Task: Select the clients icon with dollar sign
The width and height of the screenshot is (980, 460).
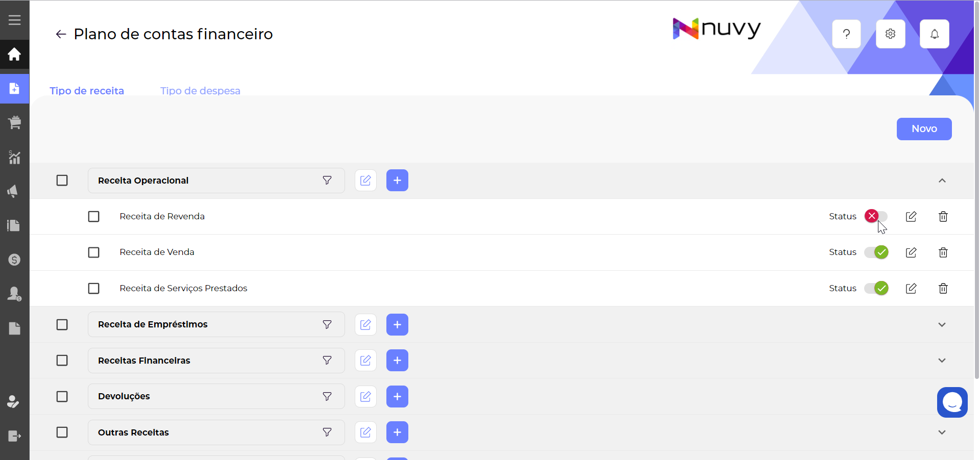Action: (x=14, y=294)
